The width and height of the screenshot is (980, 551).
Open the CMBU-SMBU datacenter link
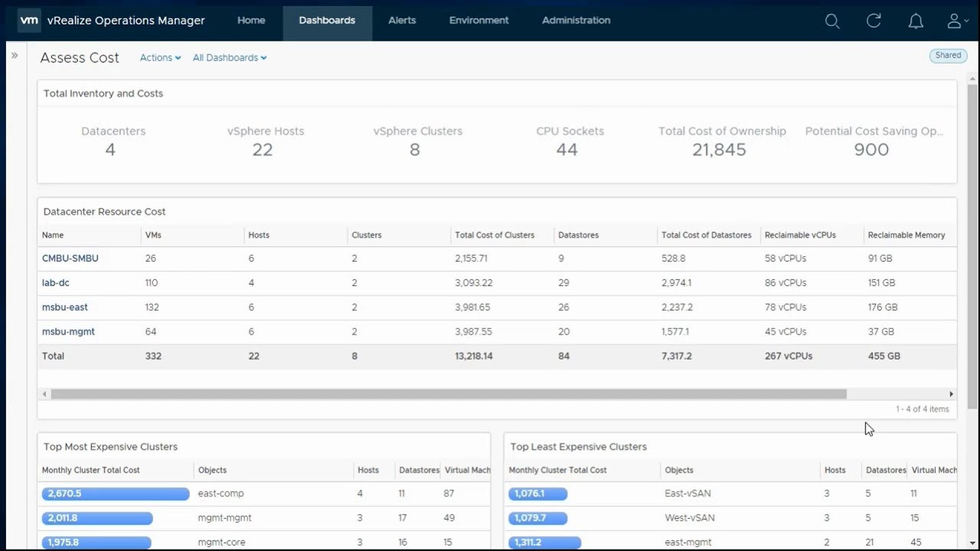pyautogui.click(x=70, y=258)
